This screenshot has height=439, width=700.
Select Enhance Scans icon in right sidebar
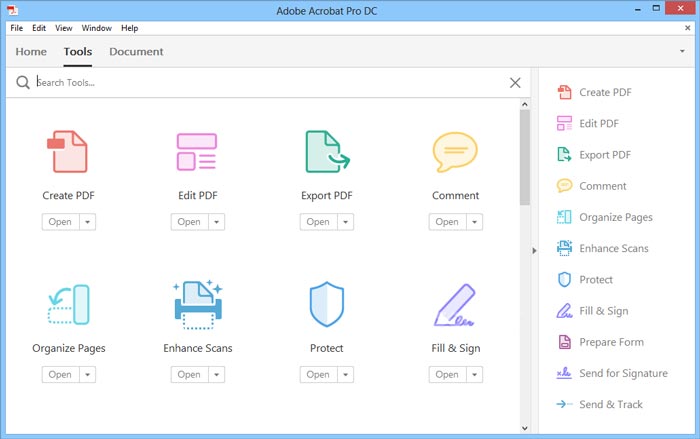click(564, 248)
